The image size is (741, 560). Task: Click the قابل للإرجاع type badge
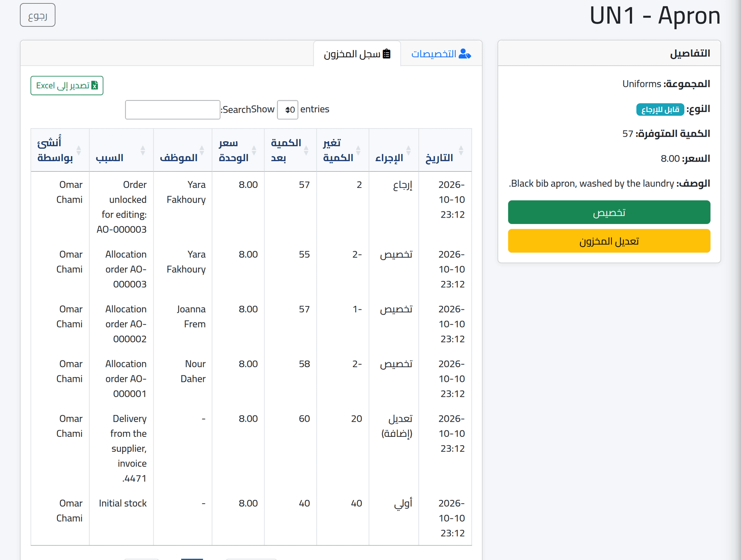pos(660,110)
